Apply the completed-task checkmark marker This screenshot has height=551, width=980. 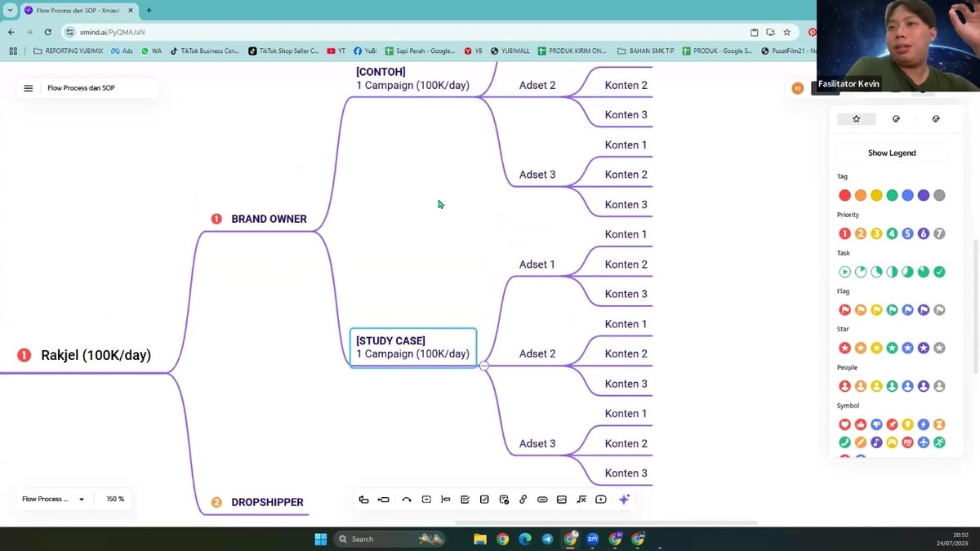[939, 272]
